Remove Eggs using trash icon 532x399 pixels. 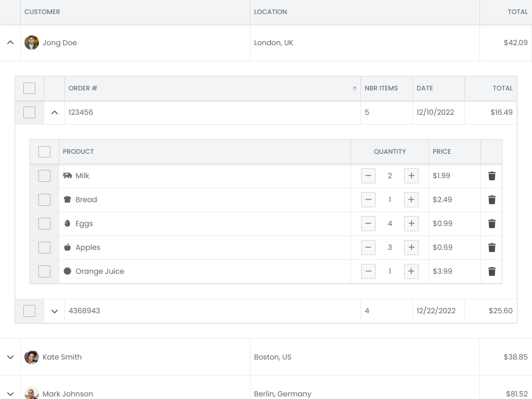tap(491, 223)
